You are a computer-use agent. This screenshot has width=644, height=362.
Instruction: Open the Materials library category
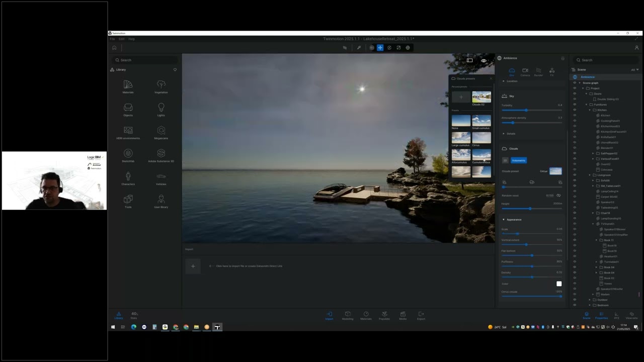coord(128,86)
